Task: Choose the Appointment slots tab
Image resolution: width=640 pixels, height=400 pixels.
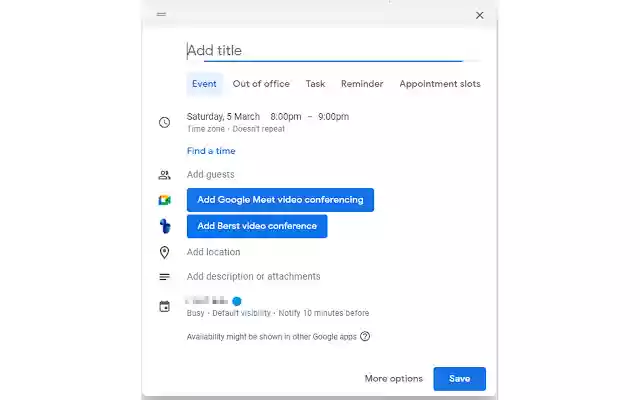Action: pos(440,84)
